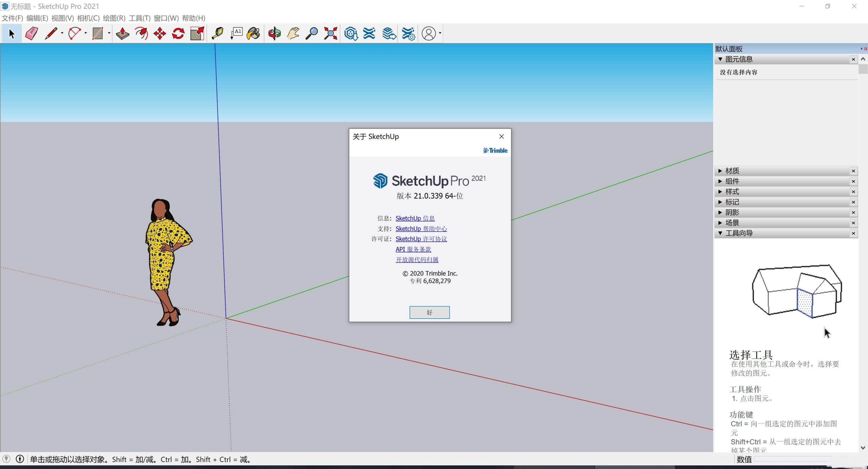Open Extension Warehouse from toolbar
This screenshot has width=868, height=469.
pyautogui.click(x=369, y=34)
